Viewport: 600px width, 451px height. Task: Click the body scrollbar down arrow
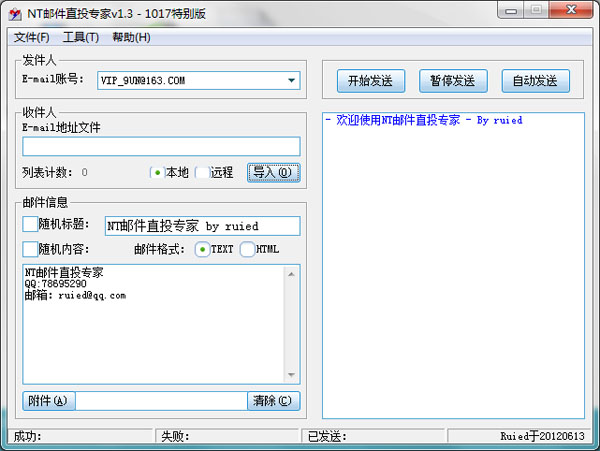(292, 374)
